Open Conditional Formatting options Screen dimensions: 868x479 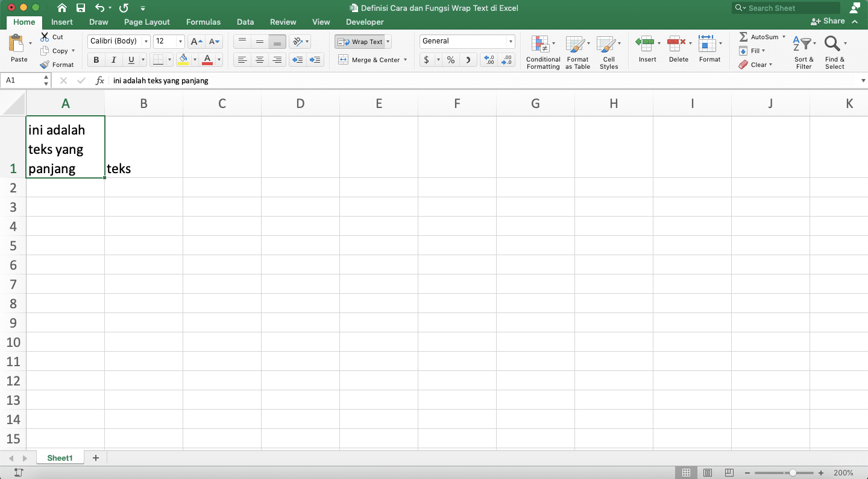[x=543, y=52]
